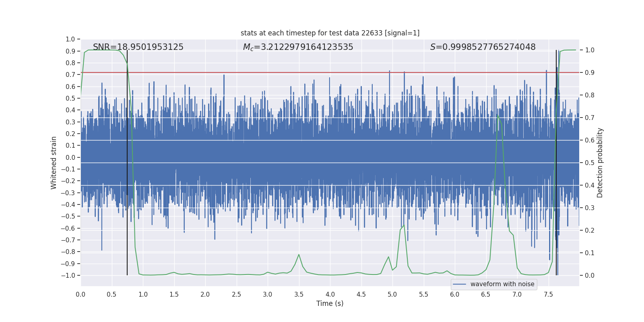Select Whitened strain tick label −0.7

click(x=68, y=240)
